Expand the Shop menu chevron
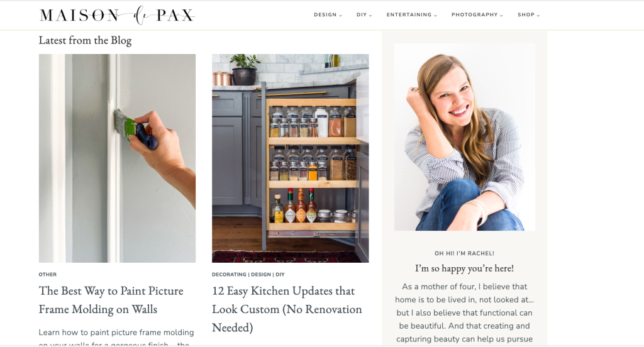Screen dimensions: 644x347 (538, 15)
